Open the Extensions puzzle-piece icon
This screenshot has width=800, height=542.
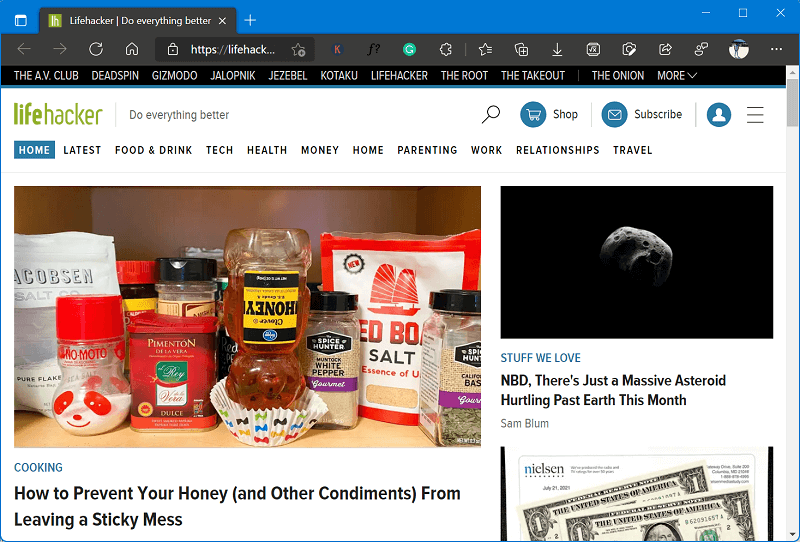coord(445,49)
